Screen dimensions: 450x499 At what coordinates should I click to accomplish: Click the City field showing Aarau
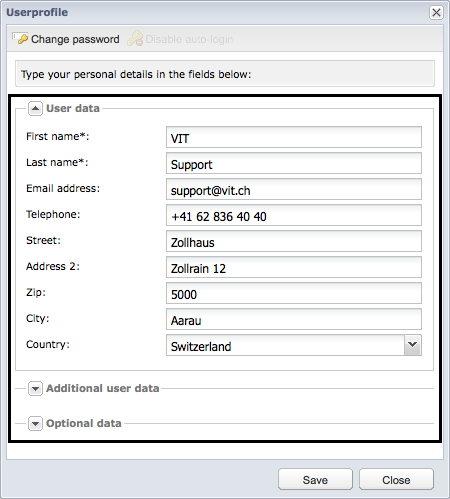pos(294,319)
